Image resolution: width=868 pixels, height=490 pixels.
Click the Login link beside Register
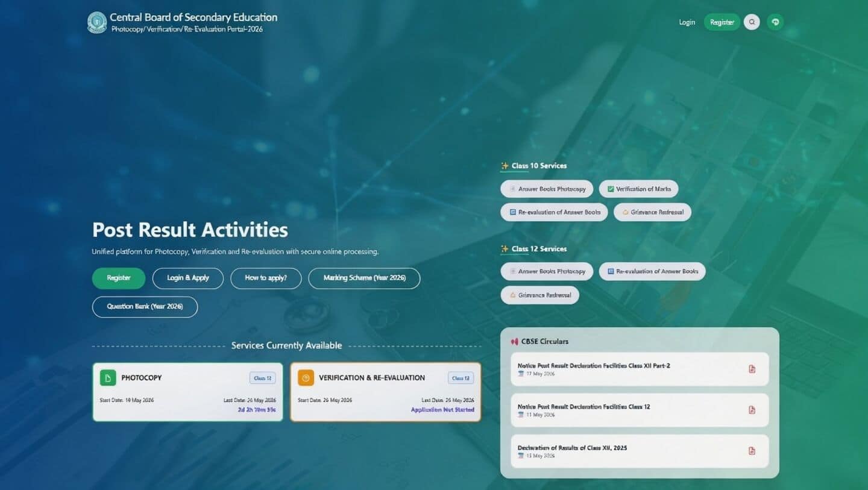[x=687, y=22]
